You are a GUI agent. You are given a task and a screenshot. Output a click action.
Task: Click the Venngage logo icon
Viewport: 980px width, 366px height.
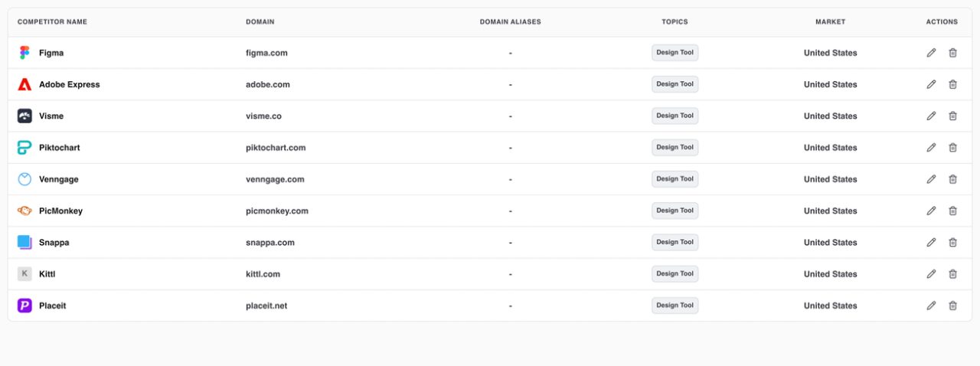coord(24,179)
